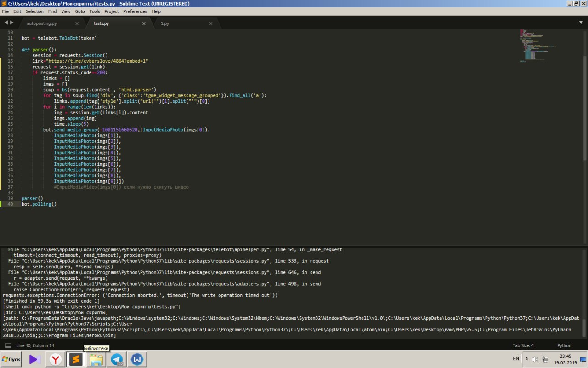The height and width of the screenshot is (368, 588).
Task: Open the Библиотеки file explorer icon
Action: (x=96, y=359)
